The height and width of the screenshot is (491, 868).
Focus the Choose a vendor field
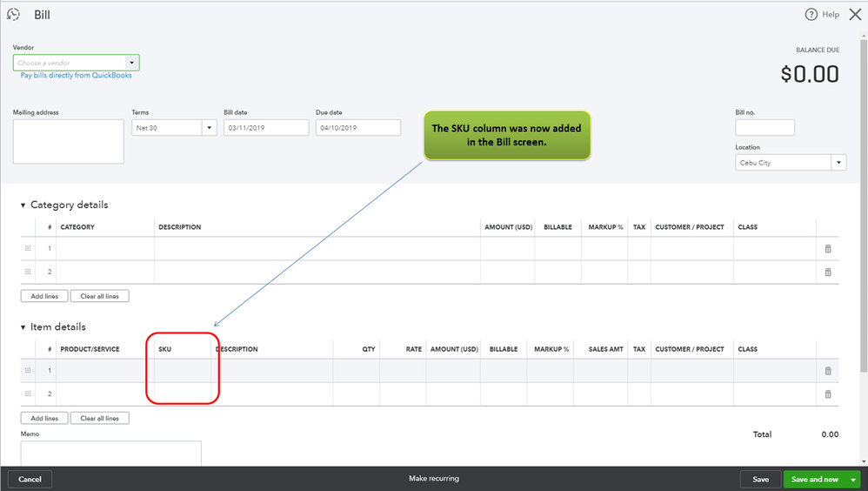(x=70, y=63)
